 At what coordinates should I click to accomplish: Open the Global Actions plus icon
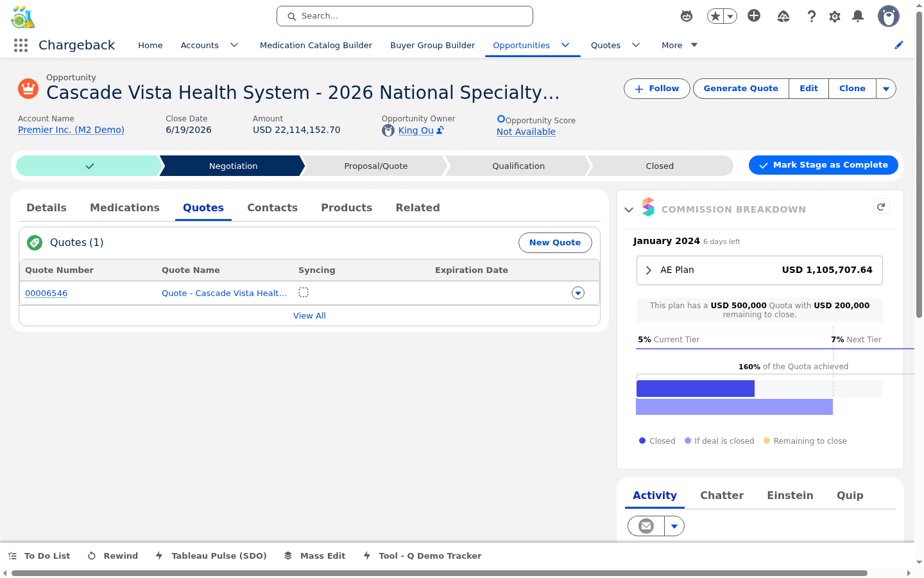click(754, 16)
